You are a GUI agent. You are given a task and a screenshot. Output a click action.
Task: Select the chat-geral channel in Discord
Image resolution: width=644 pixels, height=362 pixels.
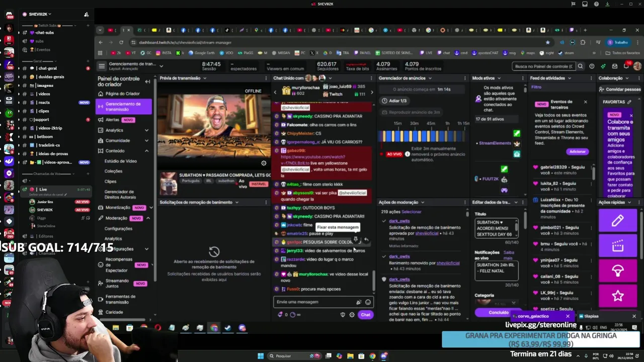[x=48, y=68]
